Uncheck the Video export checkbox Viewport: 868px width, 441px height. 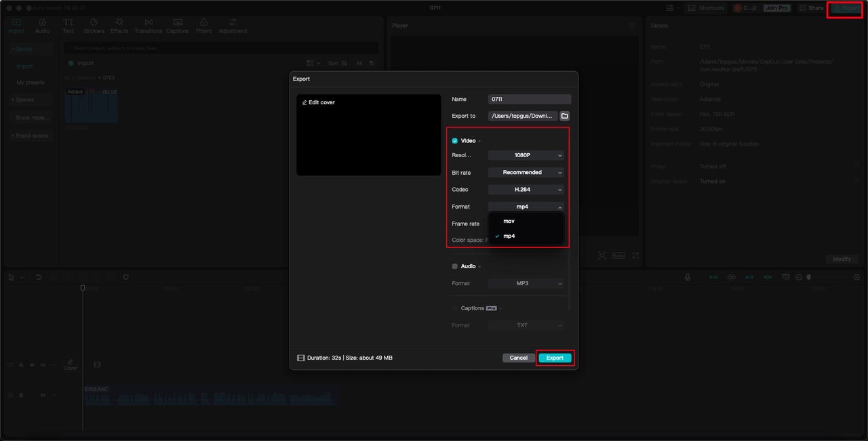[x=455, y=141]
